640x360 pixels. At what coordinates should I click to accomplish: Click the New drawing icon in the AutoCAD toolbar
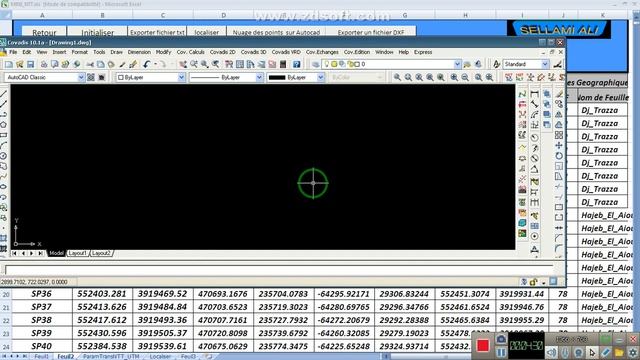click(9, 64)
